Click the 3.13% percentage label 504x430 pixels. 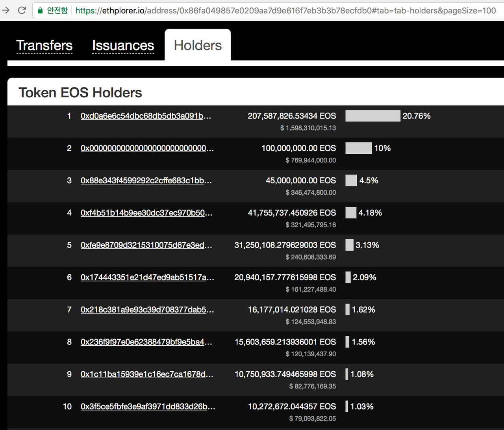367,245
